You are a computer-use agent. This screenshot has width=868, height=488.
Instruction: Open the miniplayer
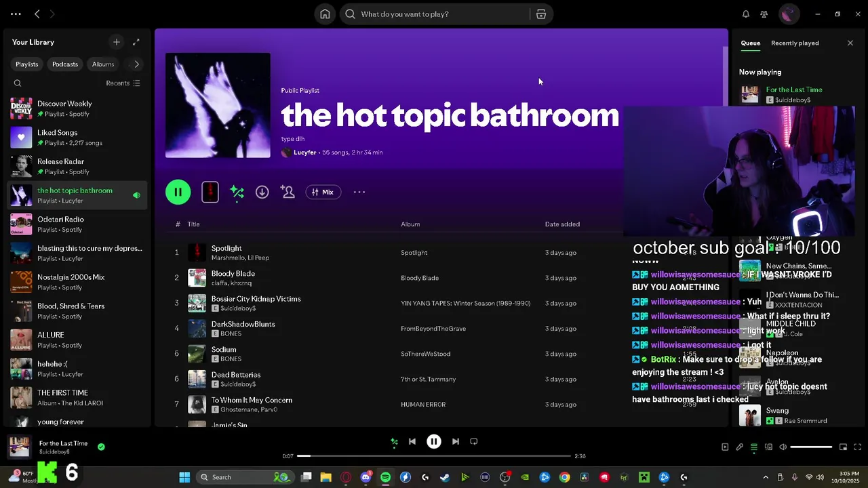[x=844, y=447]
